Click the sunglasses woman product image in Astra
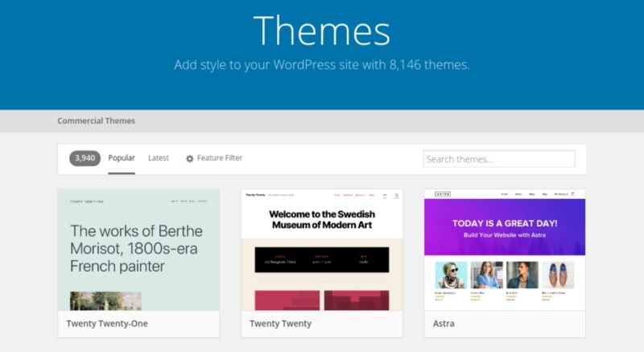This screenshot has width=644, height=352. pos(450,275)
